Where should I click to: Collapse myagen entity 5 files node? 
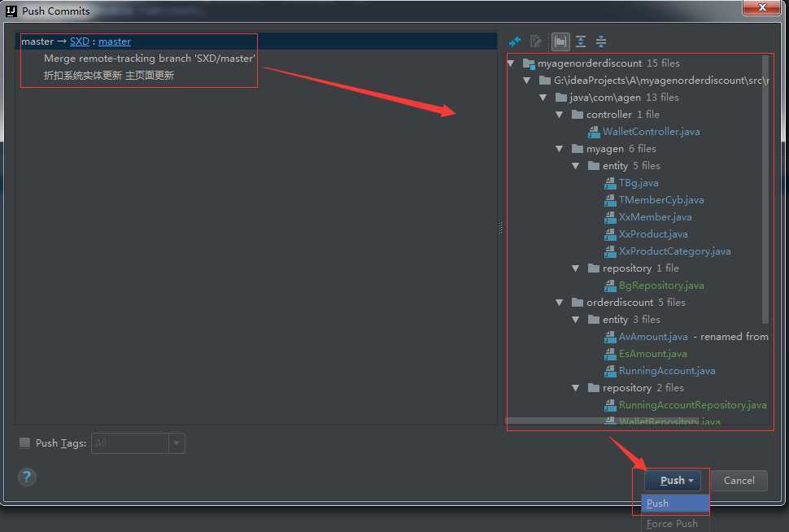tap(576, 166)
